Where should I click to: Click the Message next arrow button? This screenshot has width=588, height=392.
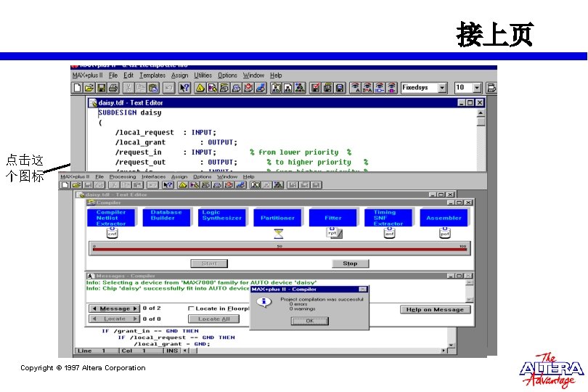coord(135,309)
